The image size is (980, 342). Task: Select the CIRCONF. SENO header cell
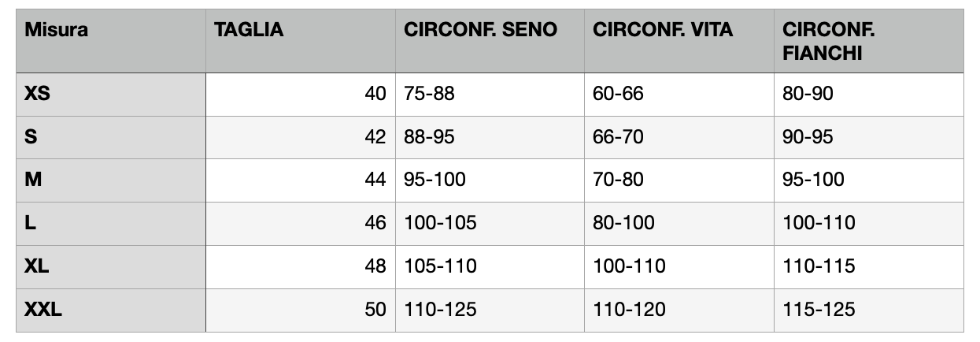point(490,41)
